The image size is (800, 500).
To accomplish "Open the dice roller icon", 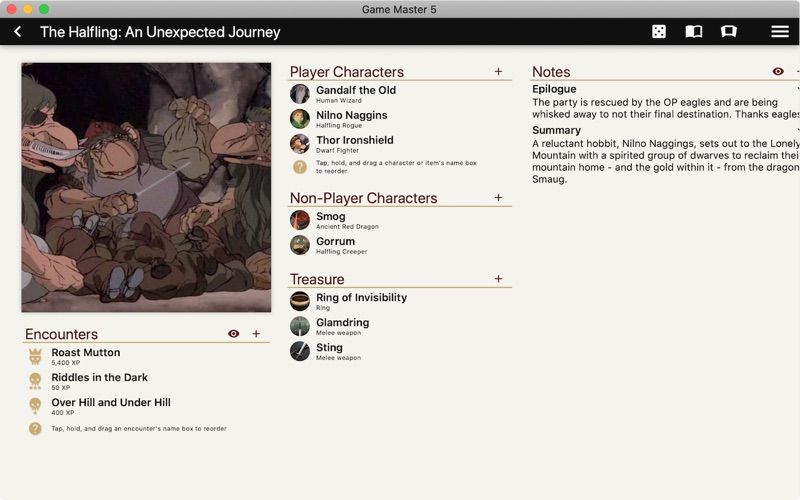I will [x=659, y=32].
